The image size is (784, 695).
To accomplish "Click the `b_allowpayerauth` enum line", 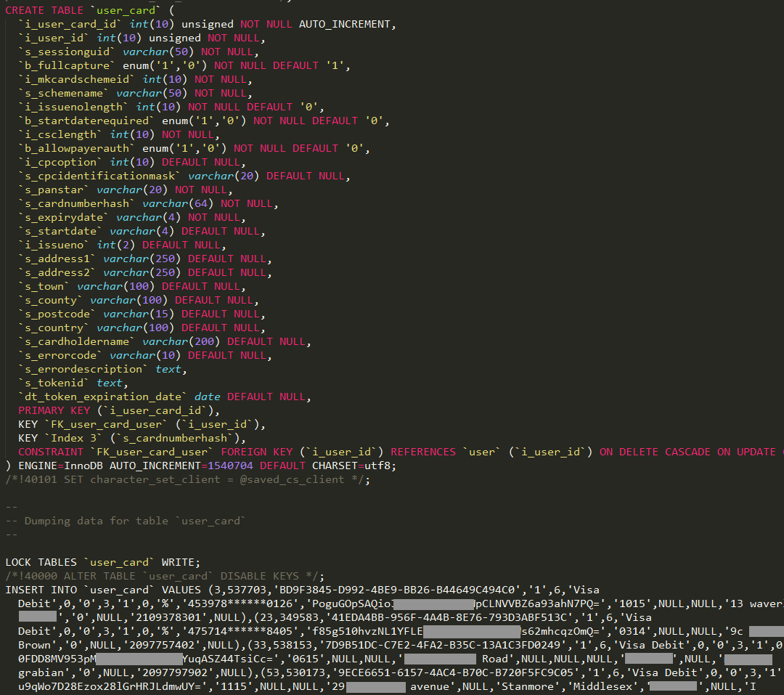I will pyautogui.click(x=194, y=148).
